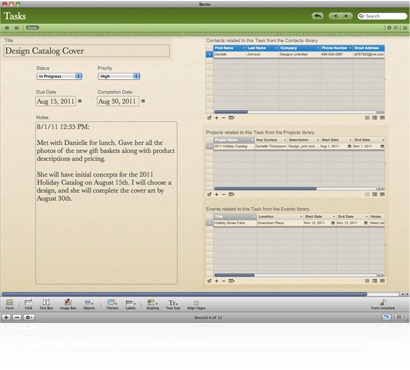Click the Completion Date field
The width and height of the screenshot is (410, 370).
pos(117,101)
